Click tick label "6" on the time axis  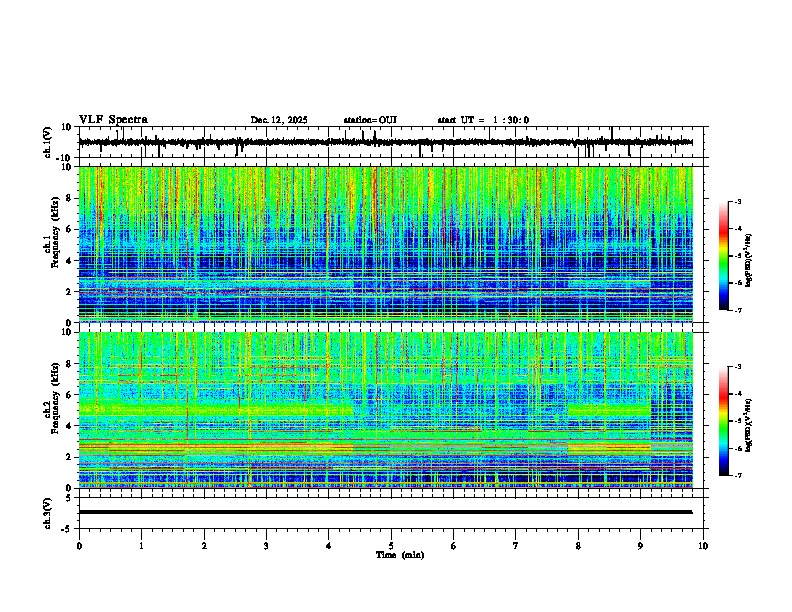[x=454, y=546]
